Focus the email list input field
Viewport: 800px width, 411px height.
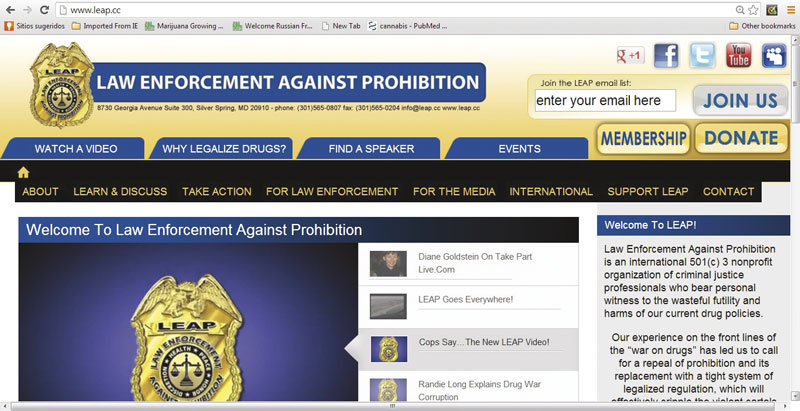605,100
